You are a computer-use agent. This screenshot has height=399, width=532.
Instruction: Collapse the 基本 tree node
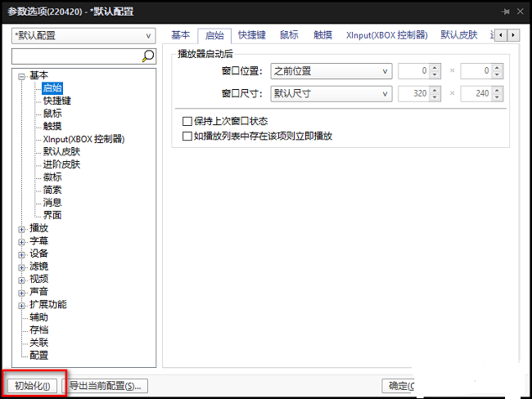click(x=21, y=76)
